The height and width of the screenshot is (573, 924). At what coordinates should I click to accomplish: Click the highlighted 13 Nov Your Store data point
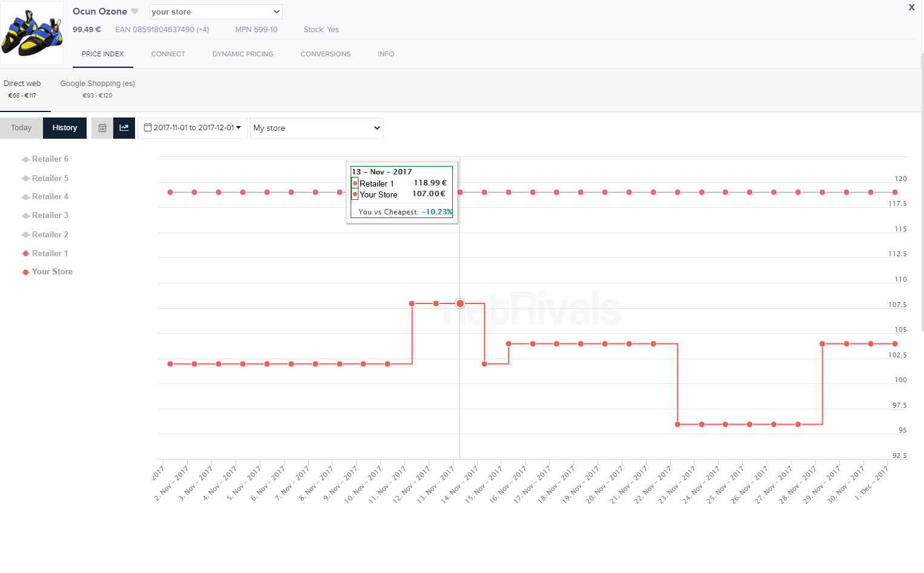460,303
